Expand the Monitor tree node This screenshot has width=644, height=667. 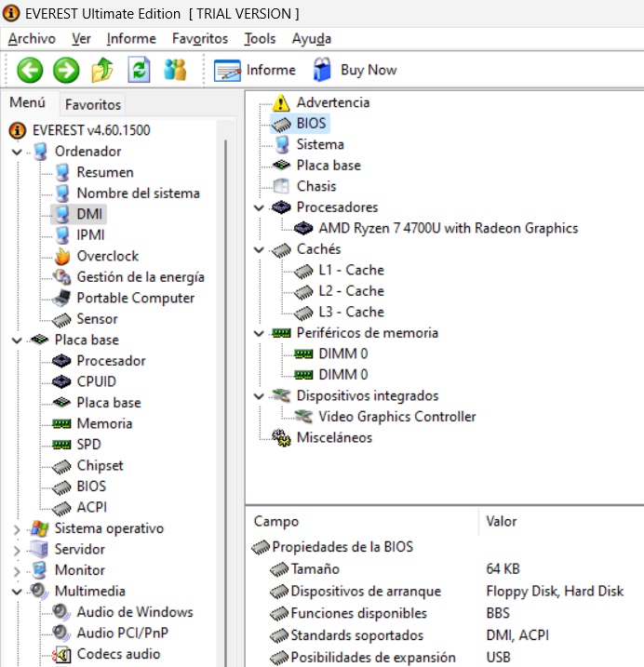tap(17, 570)
